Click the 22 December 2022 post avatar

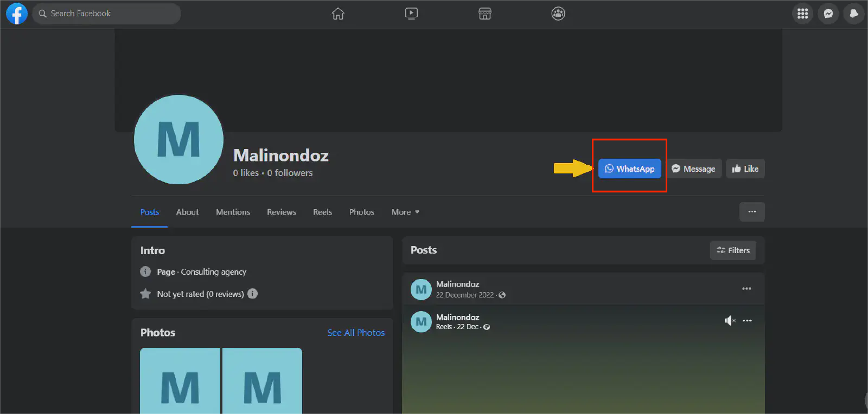tap(421, 289)
